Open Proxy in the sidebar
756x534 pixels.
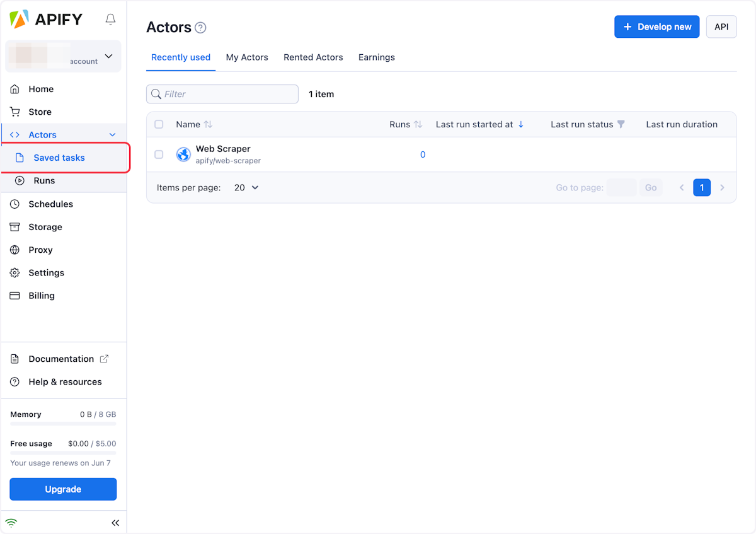pyautogui.click(x=64, y=250)
